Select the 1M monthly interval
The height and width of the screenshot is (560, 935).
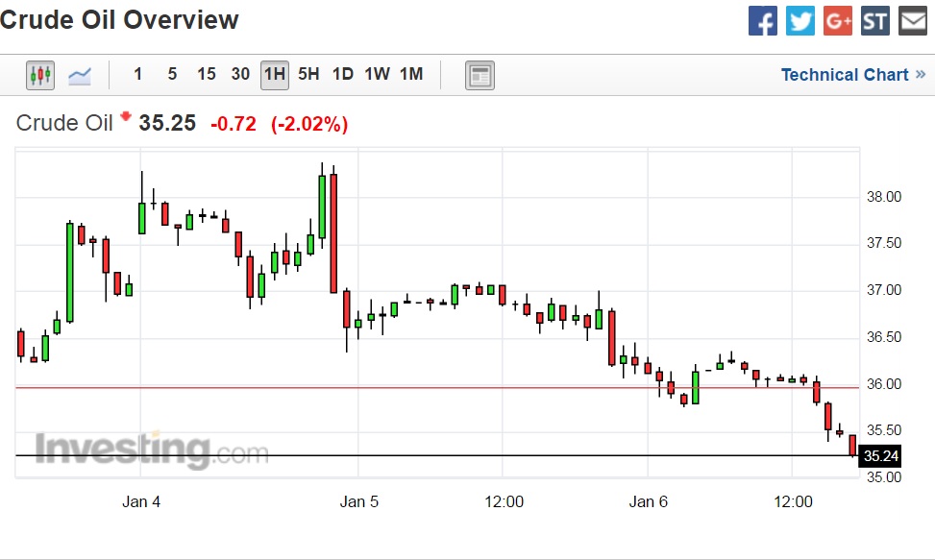[x=411, y=74]
